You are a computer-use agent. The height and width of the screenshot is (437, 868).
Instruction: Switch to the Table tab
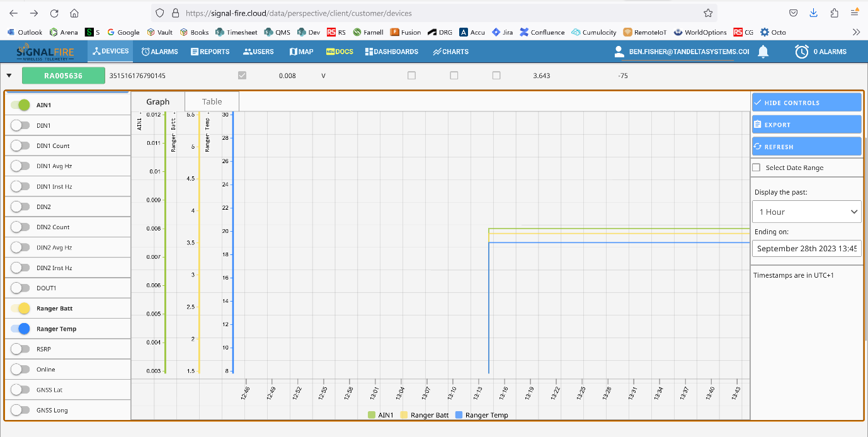click(212, 101)
